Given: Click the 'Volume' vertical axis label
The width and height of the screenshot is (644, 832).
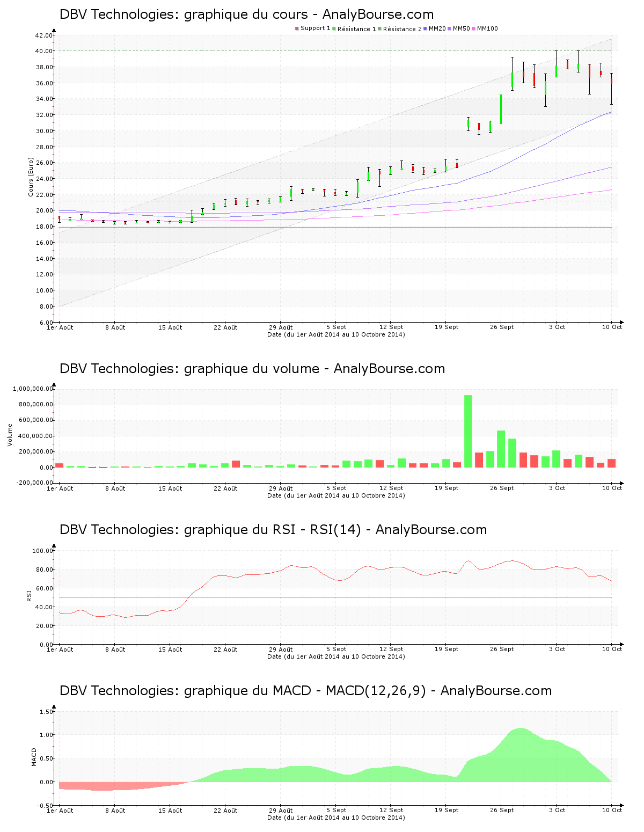Looking at the screenshot, I should point(10,435).
